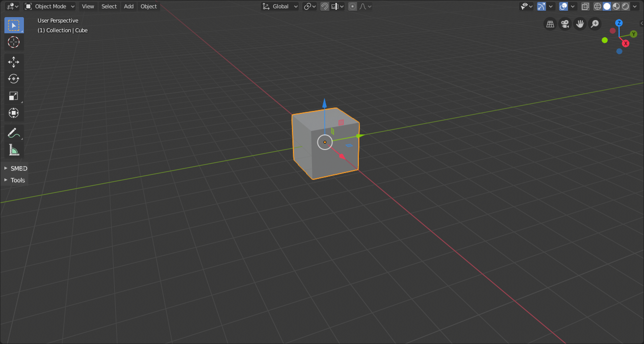Switch to Wireframe viewport shading
This screenshot has width=644, height=344.
[x=598, y=6]
